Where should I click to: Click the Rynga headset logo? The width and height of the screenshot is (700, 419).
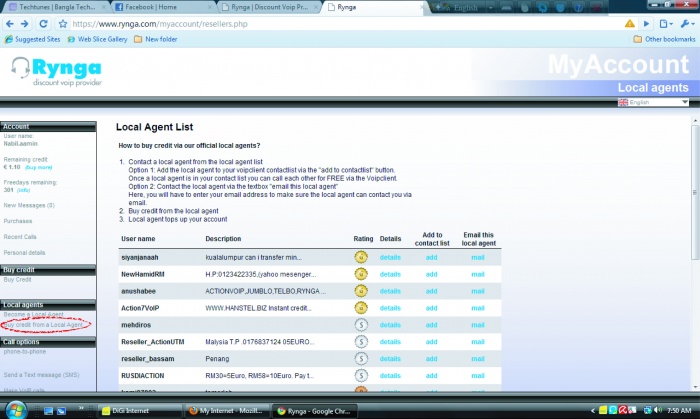(x=56, y=71)
